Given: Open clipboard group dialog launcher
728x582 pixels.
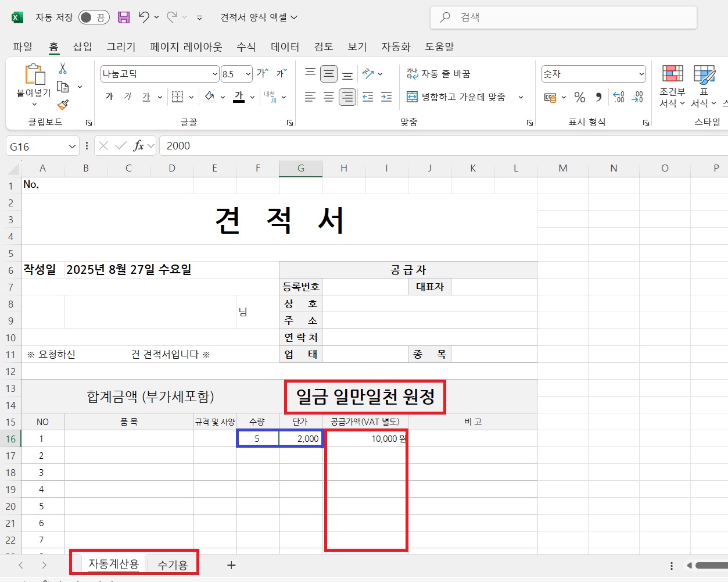Looking at the screenshot, I should pyautogui.click(x=89, y=123).
